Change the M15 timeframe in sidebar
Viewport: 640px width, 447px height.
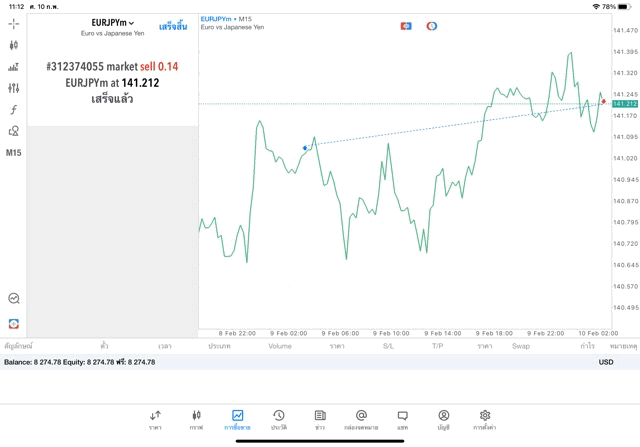tap(13, 153)
